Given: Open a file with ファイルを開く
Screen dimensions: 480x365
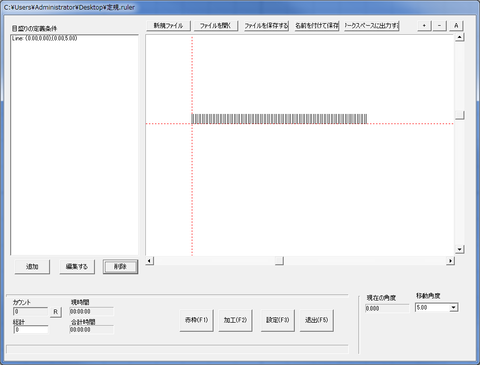Looking at the screenshot, I should pyautogui.click(x=216, y=26).
